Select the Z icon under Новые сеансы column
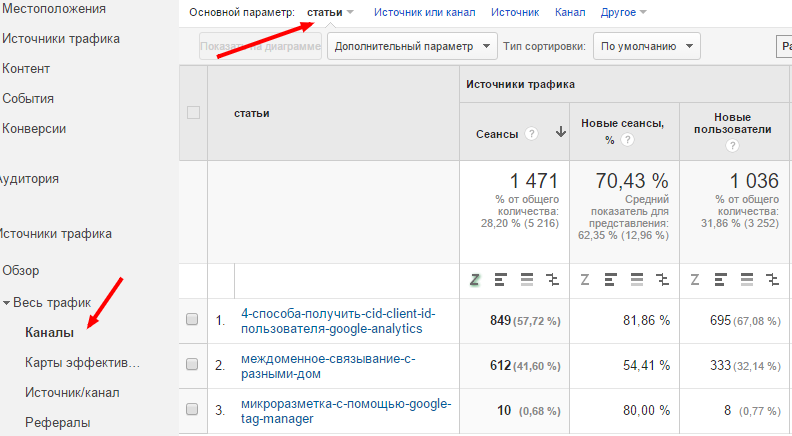Image resolution: width=792 pixels, height=436 pixels. 584,280
